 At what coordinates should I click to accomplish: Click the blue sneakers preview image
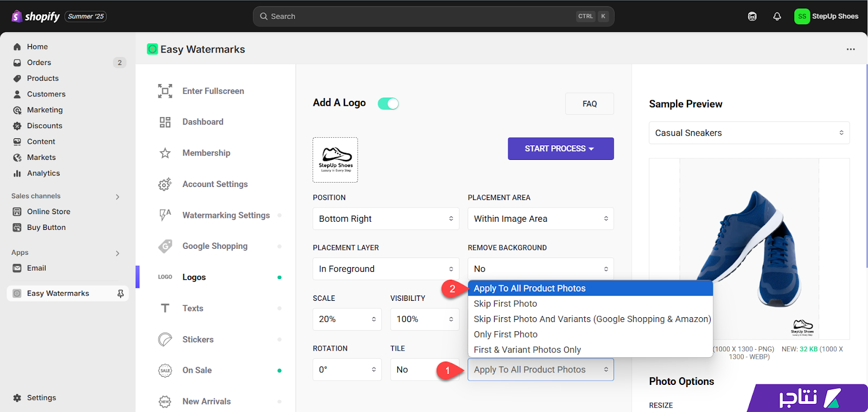[749, 249]
